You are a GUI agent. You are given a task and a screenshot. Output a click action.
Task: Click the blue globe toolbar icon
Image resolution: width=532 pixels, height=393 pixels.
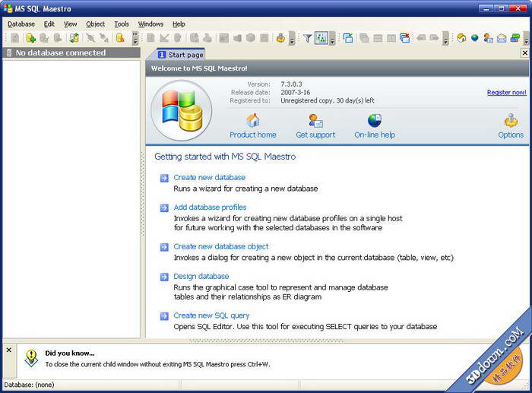coord(475,38)
